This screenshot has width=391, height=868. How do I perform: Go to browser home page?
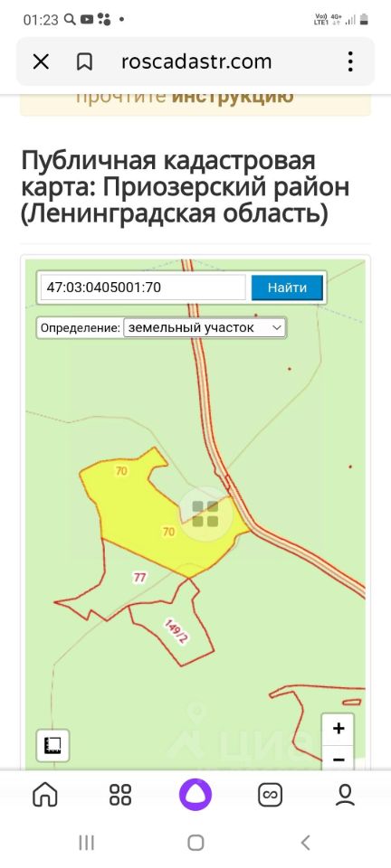coord(45,795)
